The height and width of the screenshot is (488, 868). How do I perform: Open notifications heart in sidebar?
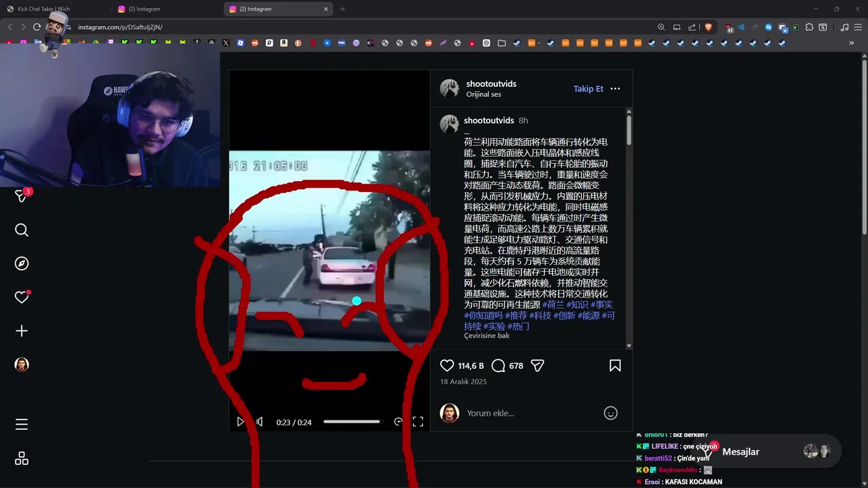(x=22, y=297)
